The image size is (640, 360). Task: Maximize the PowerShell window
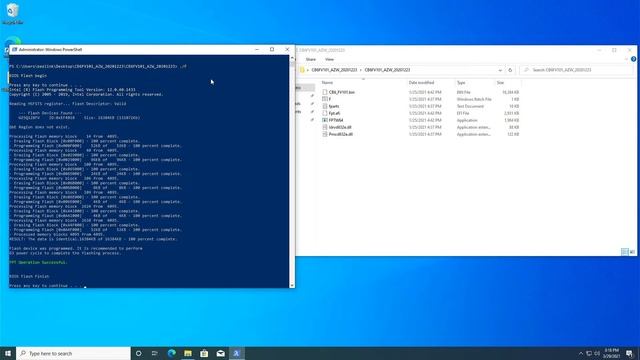tap(272, 49)
